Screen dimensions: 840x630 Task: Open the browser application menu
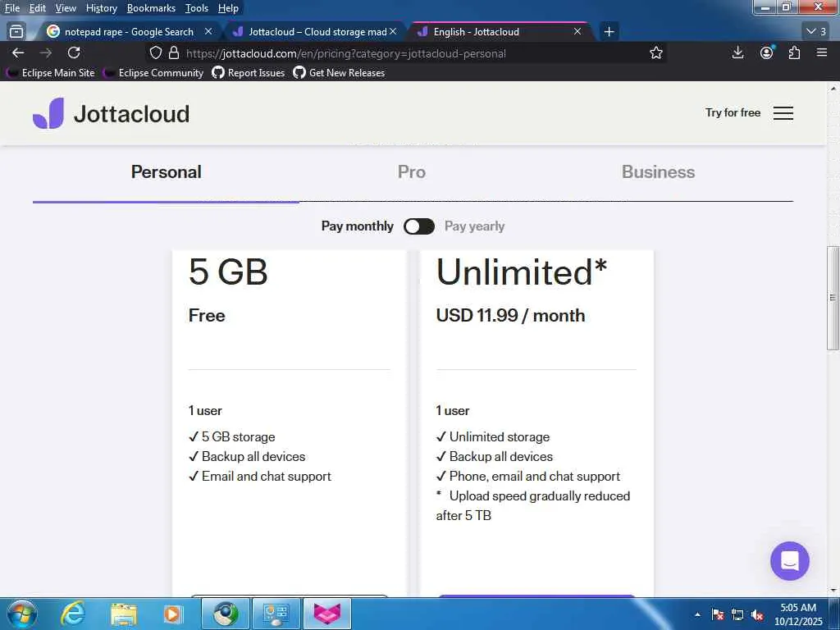pyautogui.click(x=822, y=52)
